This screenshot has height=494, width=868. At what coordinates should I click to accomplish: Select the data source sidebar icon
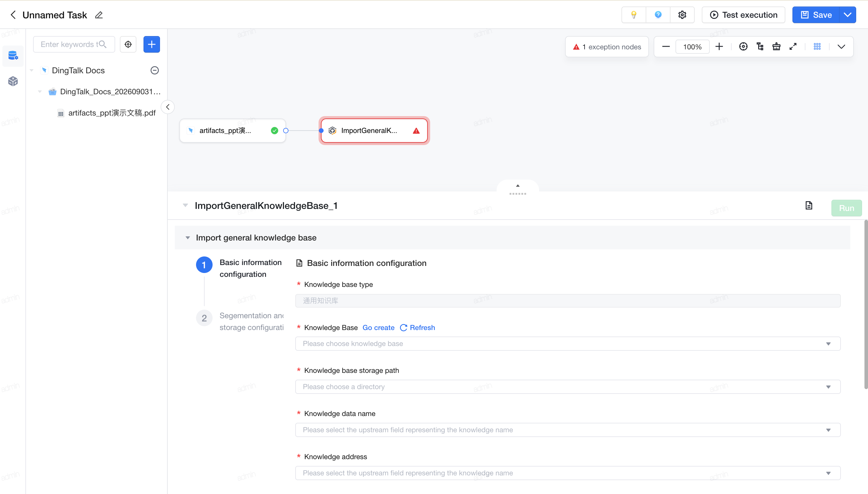pyautogui.click(x=13, y=55)
